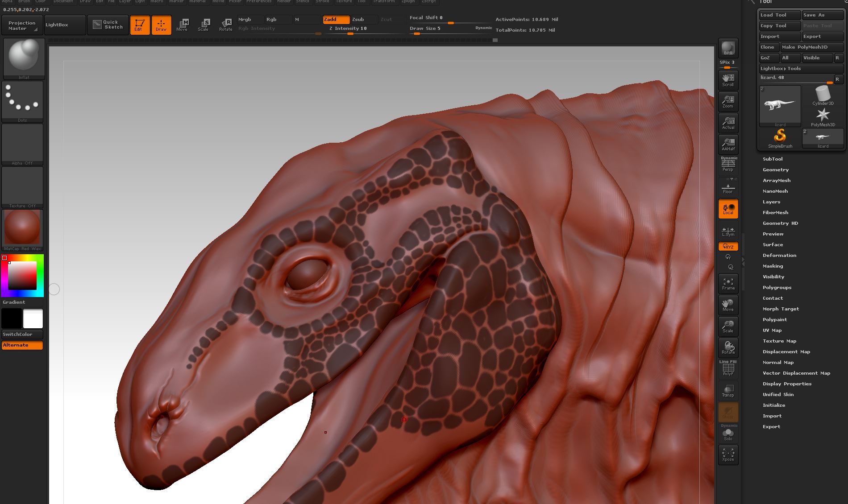Image resolution: width=848 pixels, height=504 pixels.
Task: Select the Zoom canvas tool
Action: click(x=728, y=101)
